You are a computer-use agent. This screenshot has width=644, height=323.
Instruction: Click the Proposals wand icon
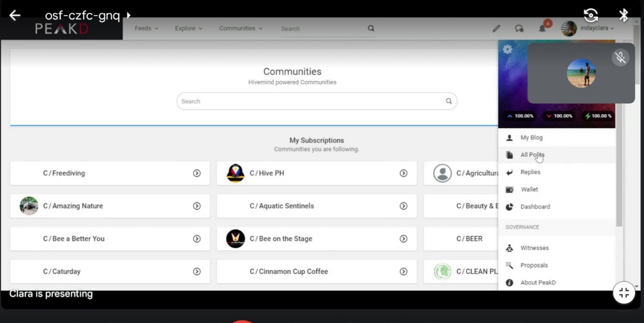(510, 265)
